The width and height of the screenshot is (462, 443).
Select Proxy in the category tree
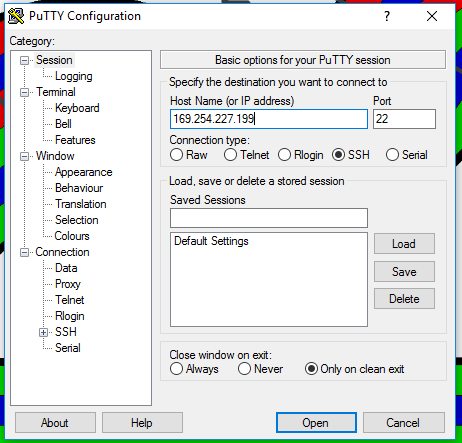click(68, 284)
